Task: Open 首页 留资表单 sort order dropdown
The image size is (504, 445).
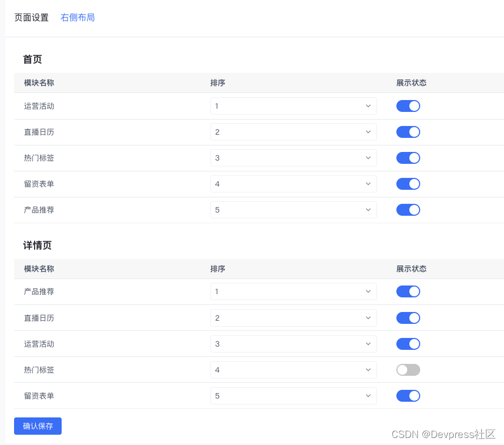Action: point(294,184)
